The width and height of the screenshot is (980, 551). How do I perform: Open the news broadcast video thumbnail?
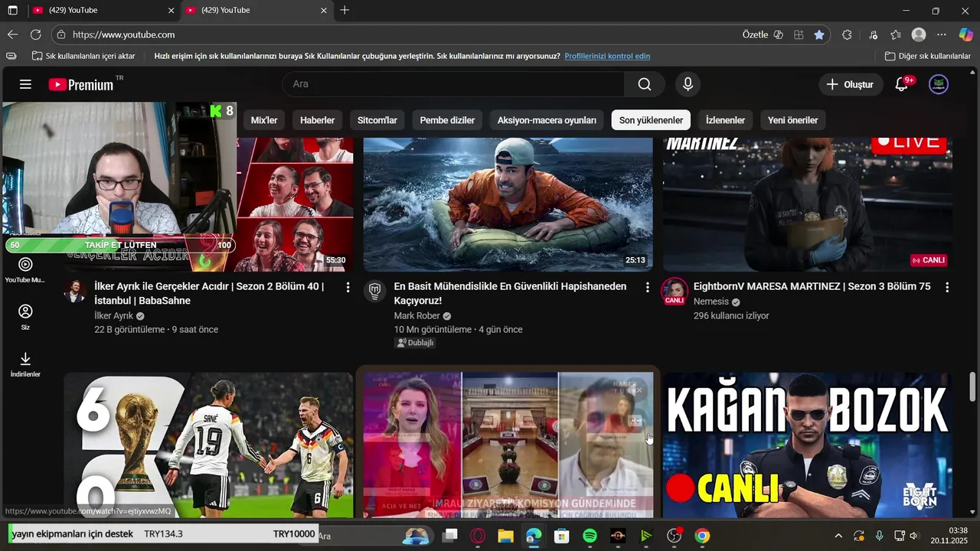pos(508,445)
